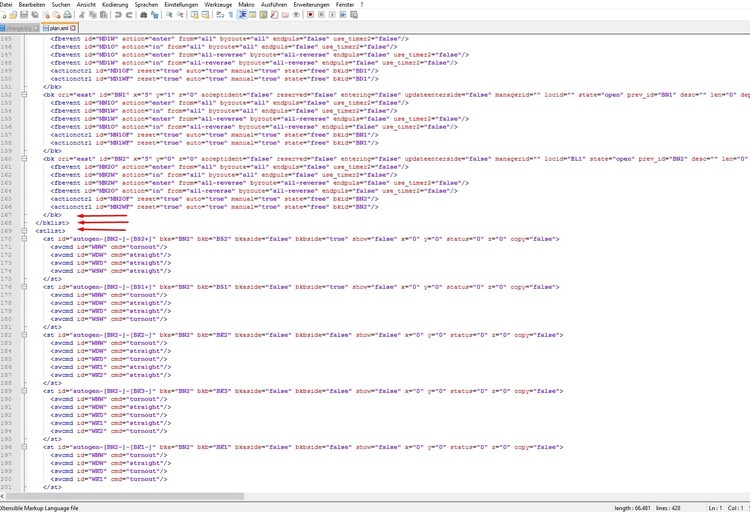
Task: Open a file with toolbar folder icon
Action: click(x=13, y=15)
